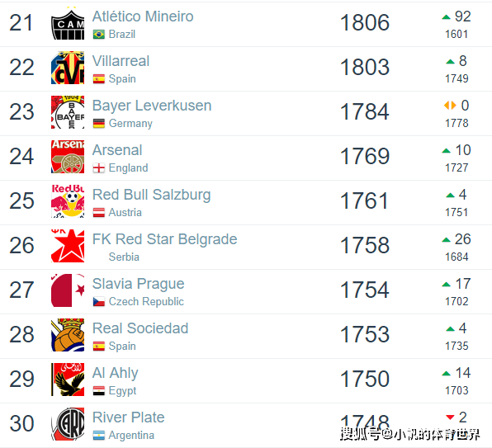Select Arsenal's rating value 1769
Viewport: 492px width, 448px height.
[365, 156]
